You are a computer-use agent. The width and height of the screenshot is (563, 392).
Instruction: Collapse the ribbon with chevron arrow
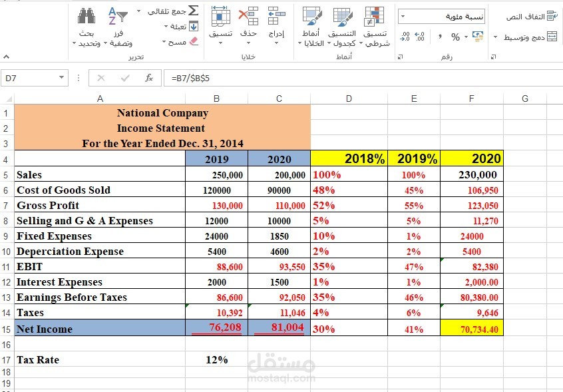pyautogui.click(x=6, y=57)
